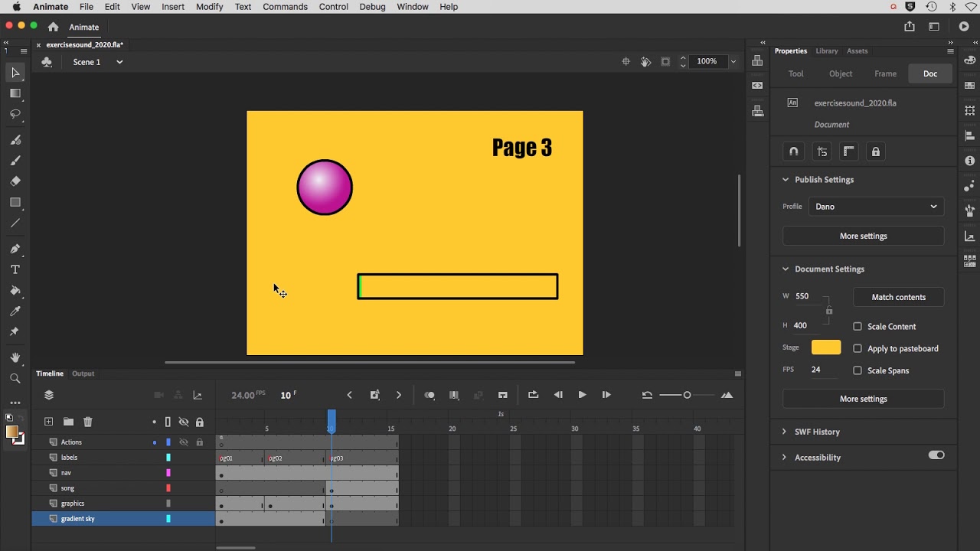Open the Scene 1 dropdown

119,62
